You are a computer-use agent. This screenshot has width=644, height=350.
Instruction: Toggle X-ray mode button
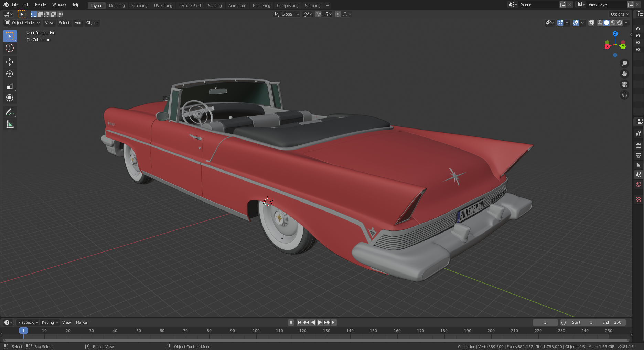click(x=591, y=23)
